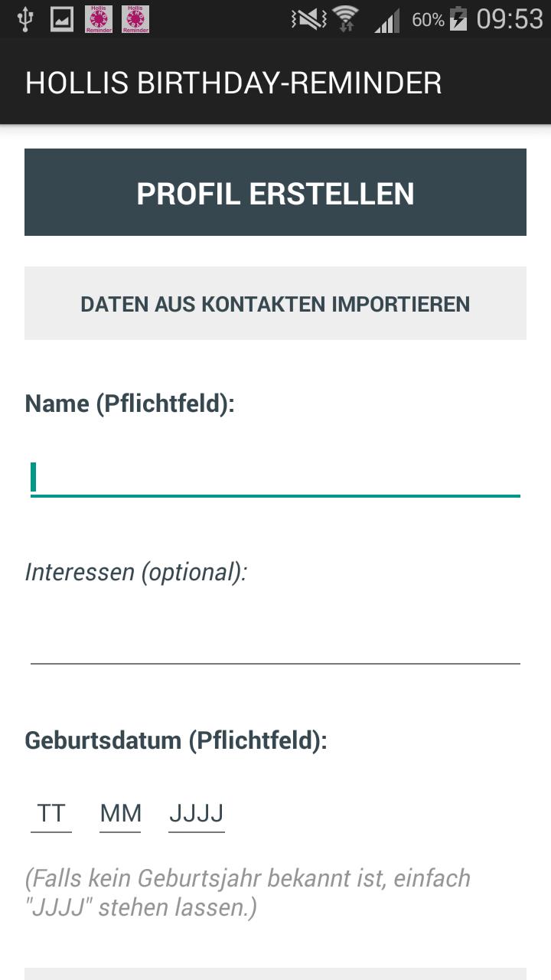Tap the MM month field

(120, 813)
